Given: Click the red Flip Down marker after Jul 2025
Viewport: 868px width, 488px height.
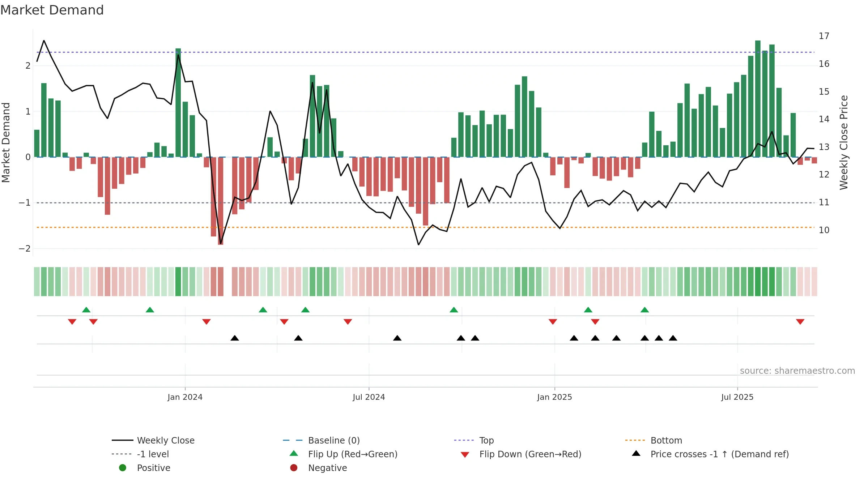Looking at the screenshot, I should point(800,322).
